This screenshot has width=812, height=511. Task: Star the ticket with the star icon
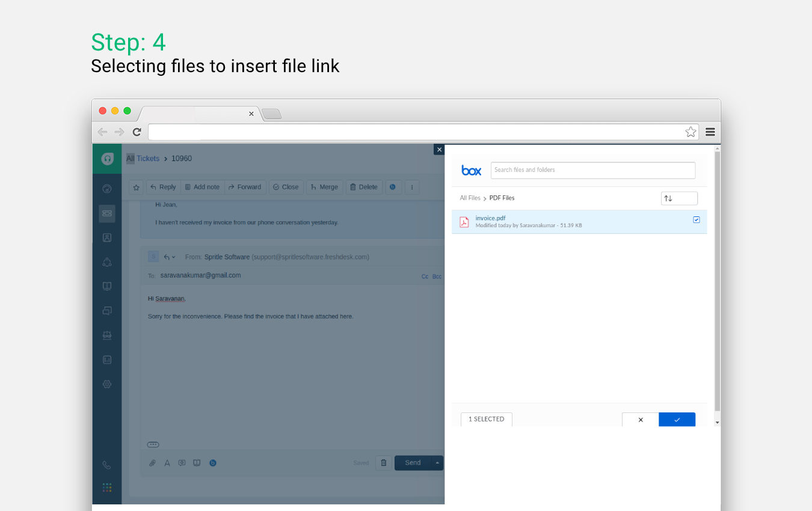point(137,187)
